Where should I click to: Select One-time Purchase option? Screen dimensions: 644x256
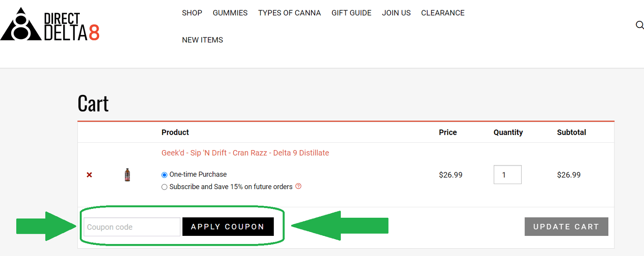(164, 175)
